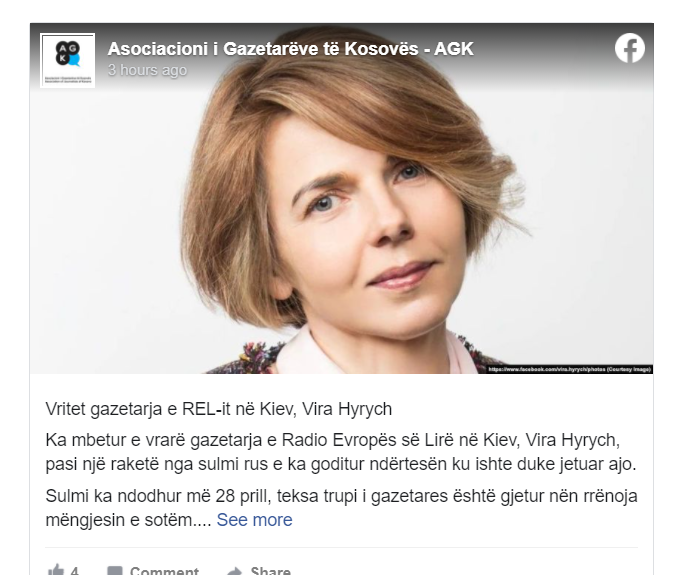Image resolution: width=677 pixels, height=575 pixels.
Task: Click the blue speech bubble in AGK logo
Action: [75, 60]
